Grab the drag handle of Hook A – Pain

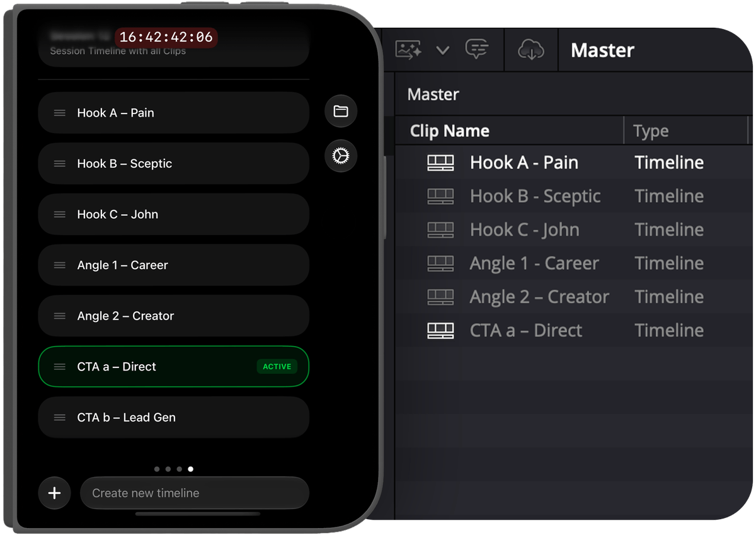coord(60,113)
